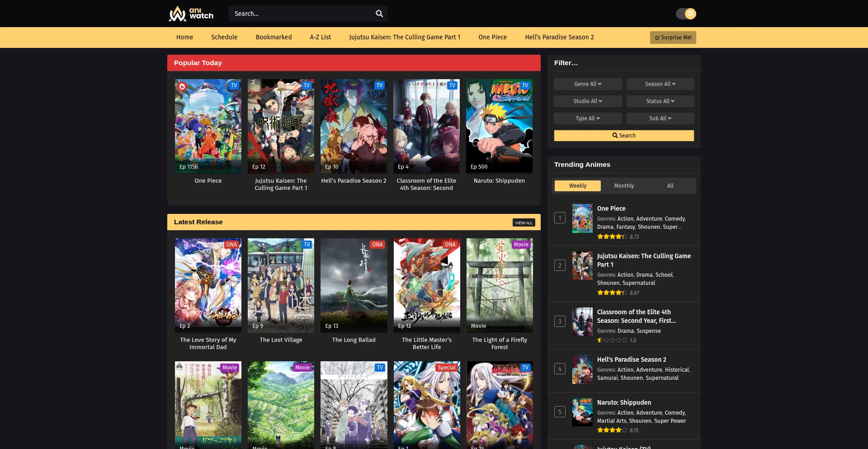The height and width of the screenshot is (449, 868).
Task: Open Naruto: Shippuden poster in Popular Today
Action: (x=499, y=126)
